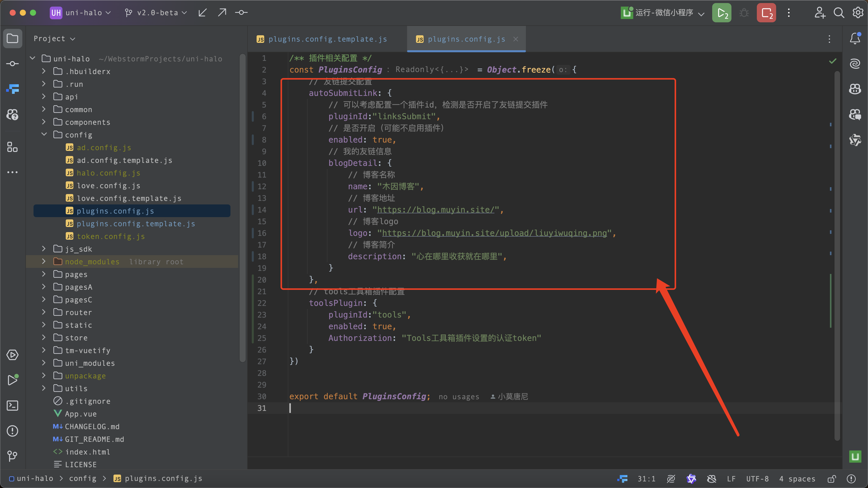Open the Terminal tool window

[12, 405]
